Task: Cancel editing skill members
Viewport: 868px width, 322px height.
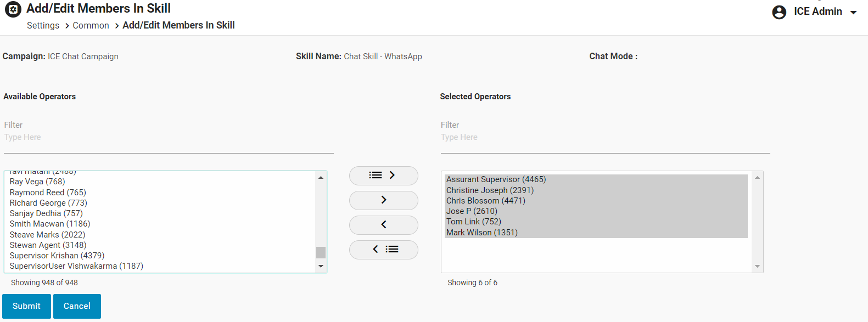Action: (77, 306)
